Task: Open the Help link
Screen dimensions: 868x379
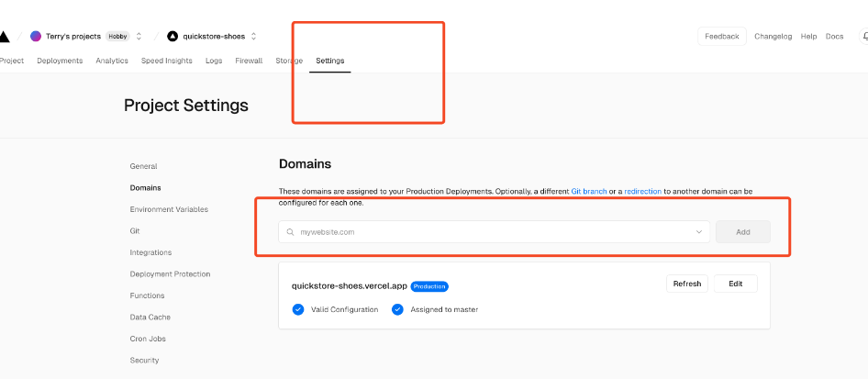Action: 808,37
